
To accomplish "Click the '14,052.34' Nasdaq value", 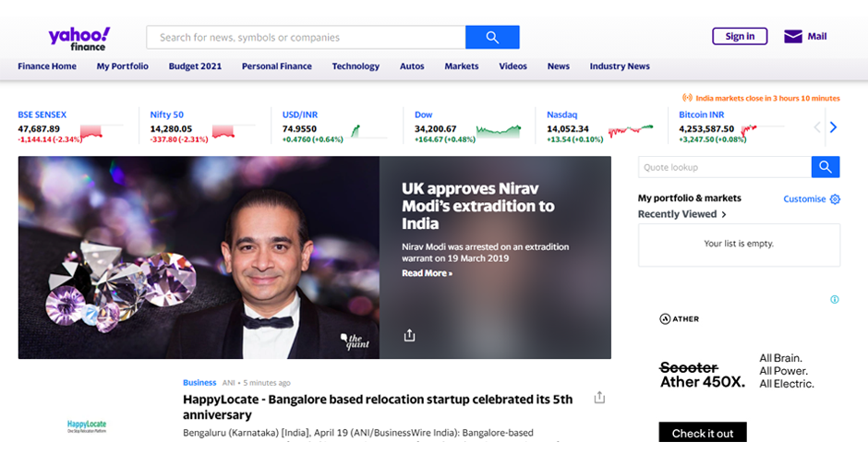I will coord(568,129).
